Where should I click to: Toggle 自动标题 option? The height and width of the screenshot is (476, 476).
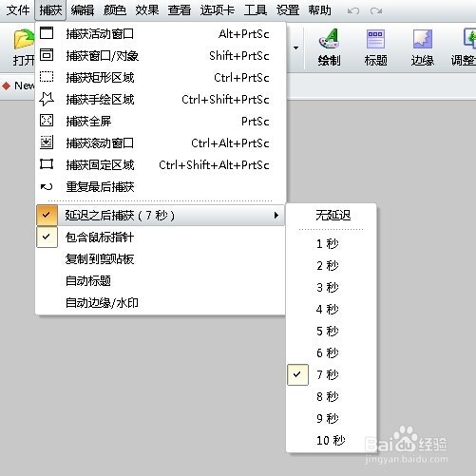coord(161,281)
